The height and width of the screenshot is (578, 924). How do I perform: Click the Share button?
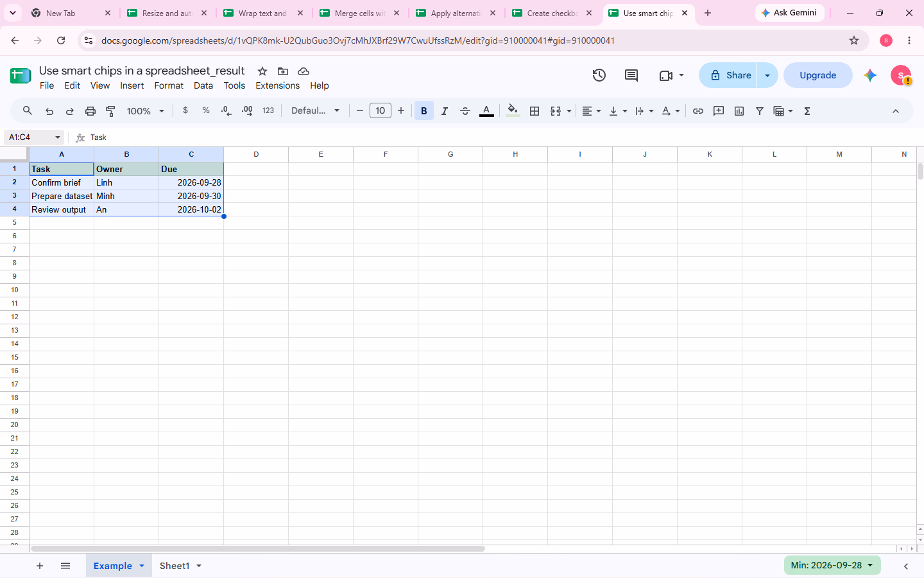(x=728, y=75)
